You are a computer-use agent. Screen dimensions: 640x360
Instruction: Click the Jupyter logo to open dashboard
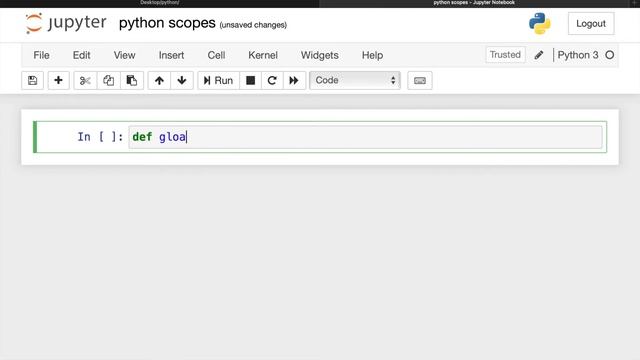click(x=65, y=23)
